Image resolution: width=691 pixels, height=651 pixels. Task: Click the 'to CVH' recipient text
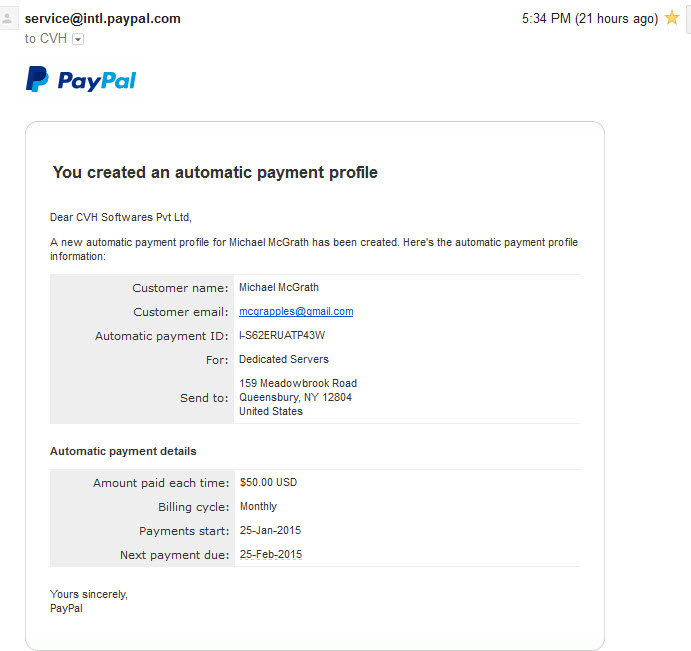pyautogui.click(x=45, y=39)
